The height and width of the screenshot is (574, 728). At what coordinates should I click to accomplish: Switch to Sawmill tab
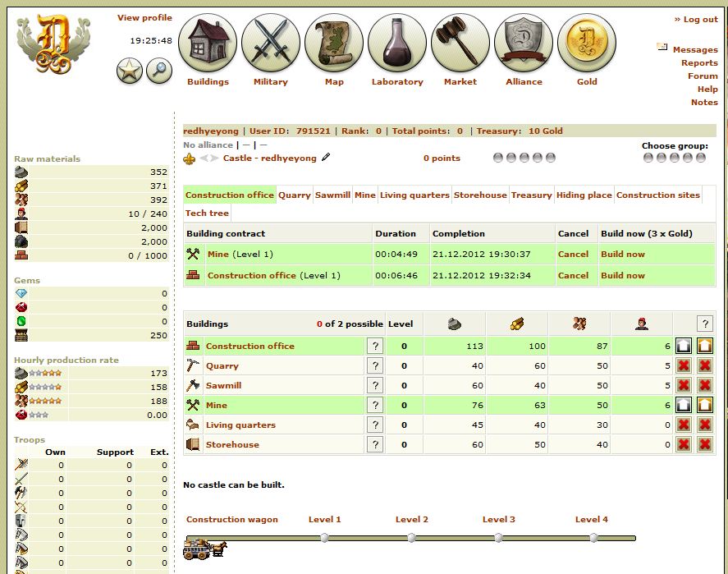coord(332,195)
